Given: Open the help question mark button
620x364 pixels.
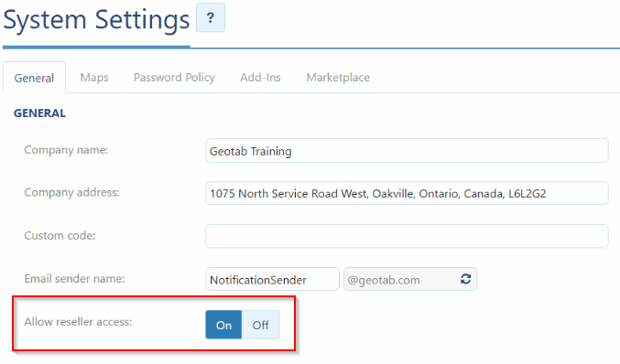Looking at the screenshot, I should [x=211, y=17].
